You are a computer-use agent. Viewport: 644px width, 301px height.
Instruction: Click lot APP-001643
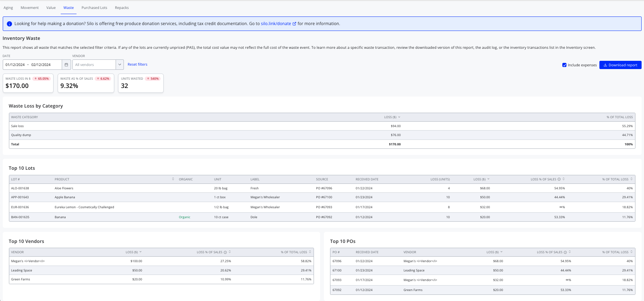20,197
